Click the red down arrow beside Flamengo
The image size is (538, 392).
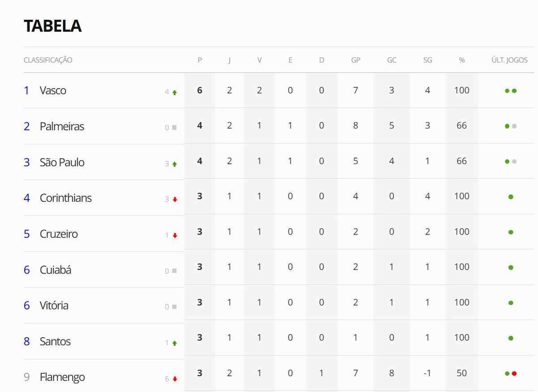pyautogui.click(x=175, y=379)
